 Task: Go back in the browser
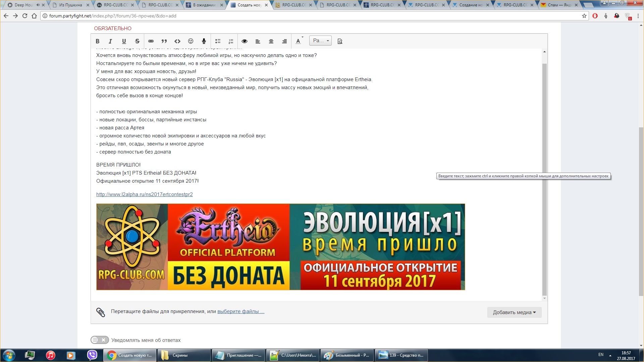coord(6,16)
